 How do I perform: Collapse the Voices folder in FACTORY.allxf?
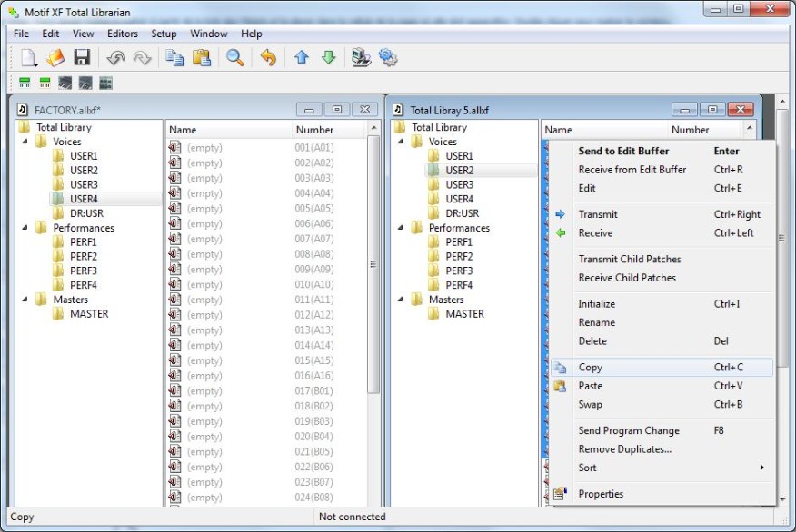point(25,142)
